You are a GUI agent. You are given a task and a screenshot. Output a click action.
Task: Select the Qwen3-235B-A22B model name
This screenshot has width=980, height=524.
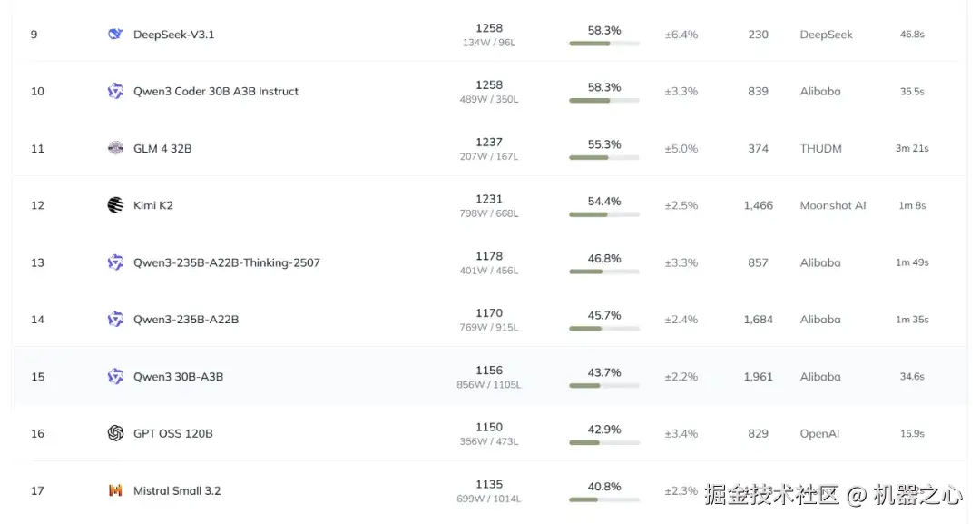tap(186, 320)
